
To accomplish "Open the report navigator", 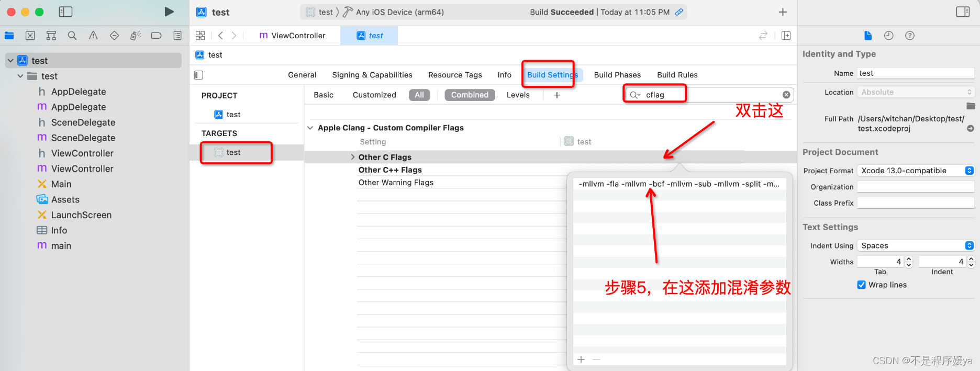I will pos(177,36).
